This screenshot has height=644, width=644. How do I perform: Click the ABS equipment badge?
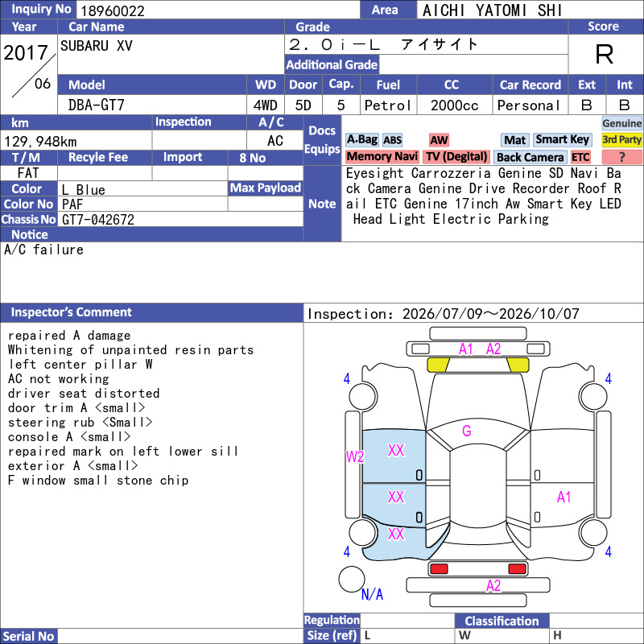392,140
